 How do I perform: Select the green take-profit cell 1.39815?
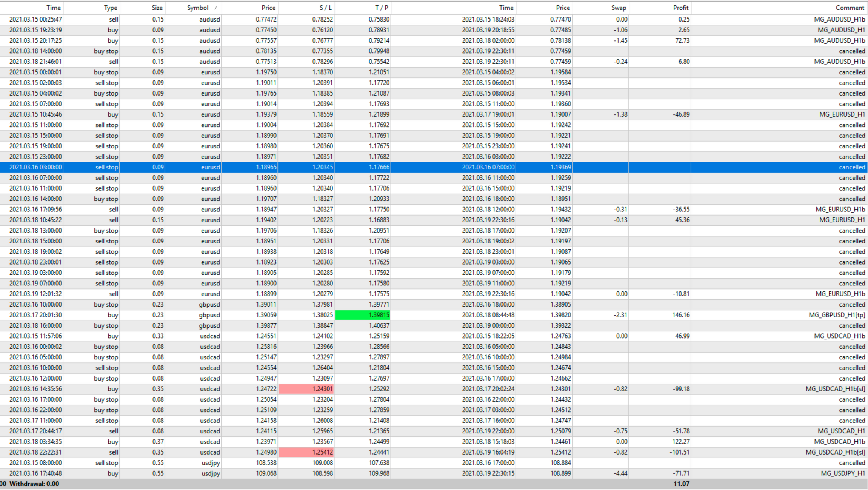[x=362, y=315]
